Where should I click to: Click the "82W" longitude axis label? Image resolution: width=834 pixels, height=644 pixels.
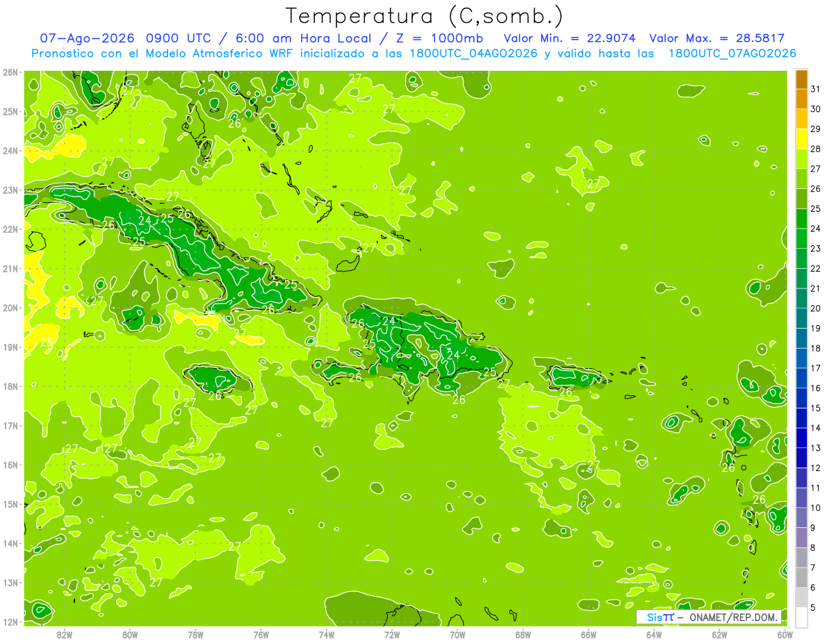[65, 634]
